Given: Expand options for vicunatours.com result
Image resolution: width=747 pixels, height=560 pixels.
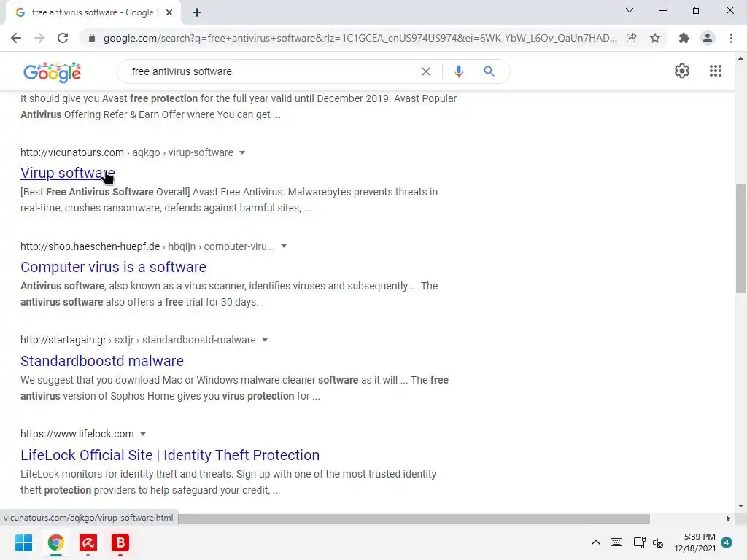Looking at the screenshot, I should 242,153.
